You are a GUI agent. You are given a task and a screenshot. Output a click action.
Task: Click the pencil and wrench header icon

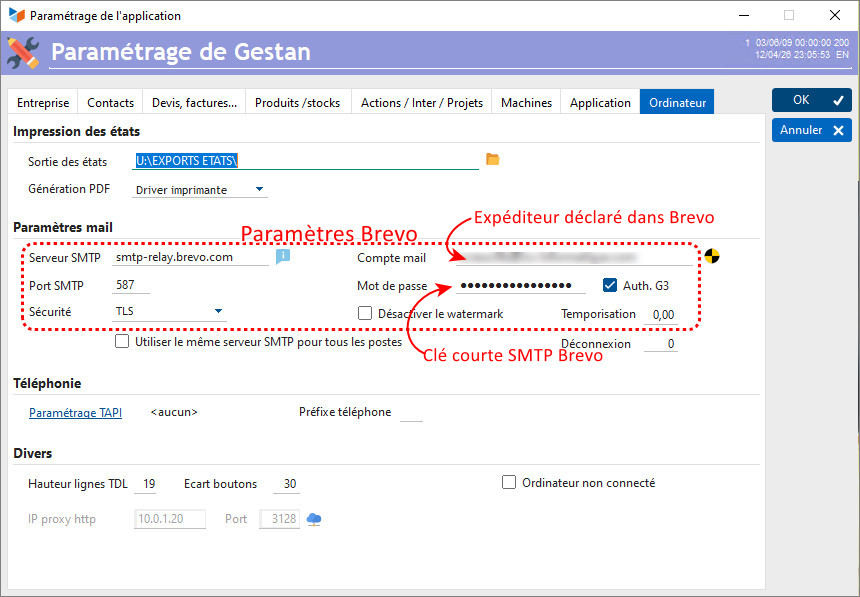tap(23, 52)
